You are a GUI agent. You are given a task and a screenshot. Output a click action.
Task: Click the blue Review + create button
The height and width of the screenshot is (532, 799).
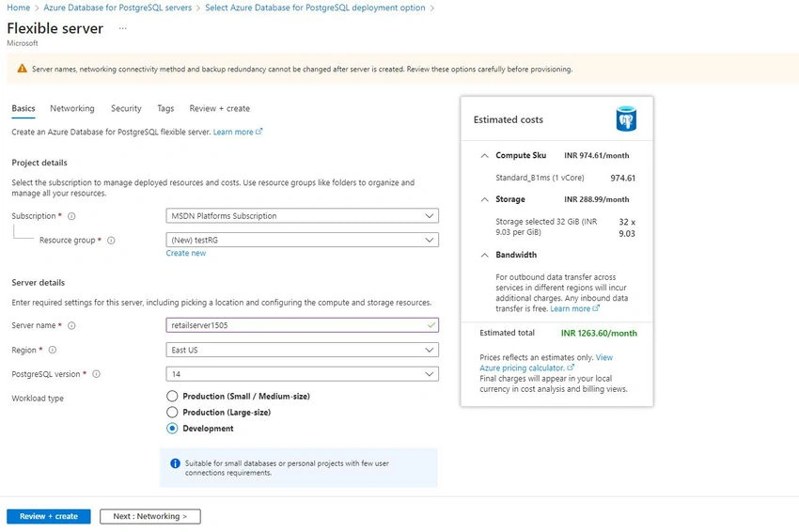click(x=49, y=516)
